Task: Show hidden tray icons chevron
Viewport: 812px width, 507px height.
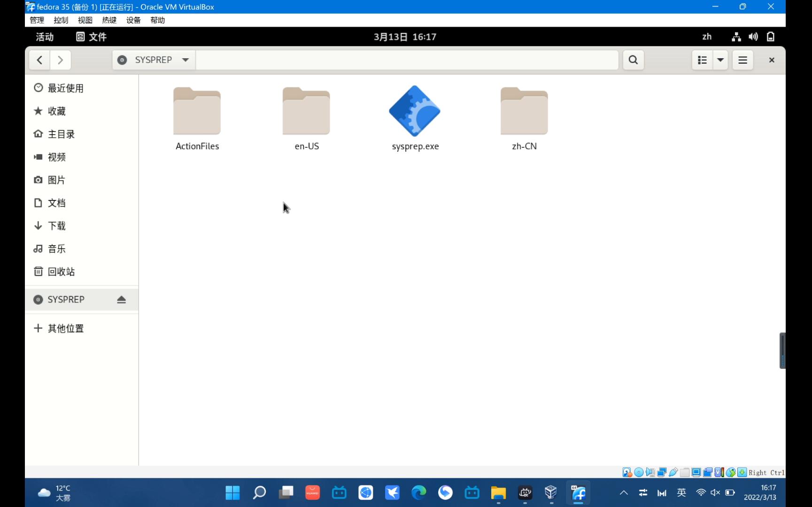Action: [x=624, y=492]
